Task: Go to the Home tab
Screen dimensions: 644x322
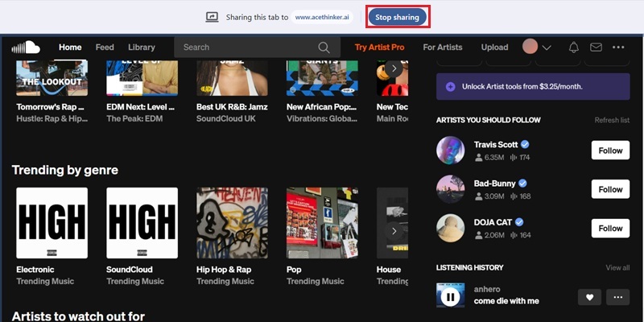Action: point(70,47)
